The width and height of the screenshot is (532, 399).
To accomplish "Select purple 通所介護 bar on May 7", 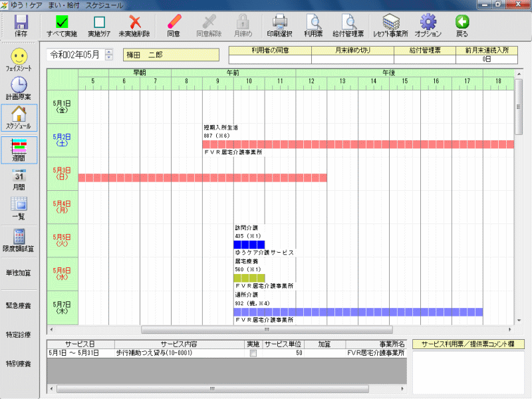I will point(358,312).
